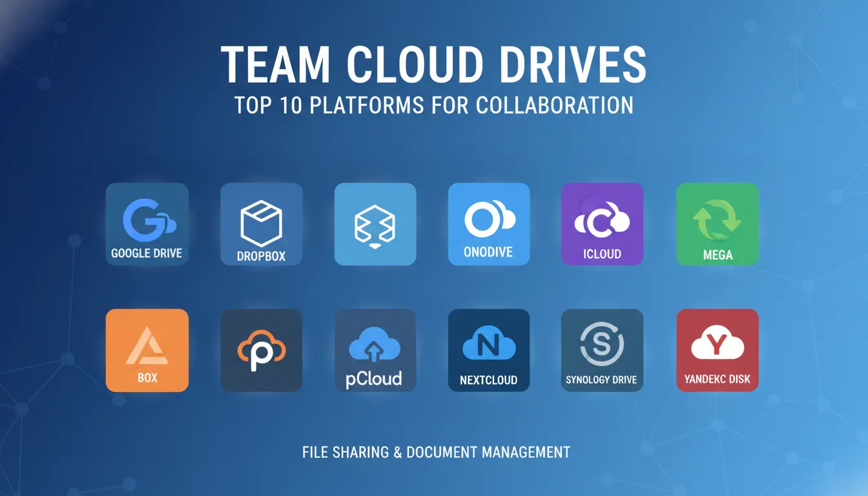Click the orange-outlined cloud P tile

[262, 351]
